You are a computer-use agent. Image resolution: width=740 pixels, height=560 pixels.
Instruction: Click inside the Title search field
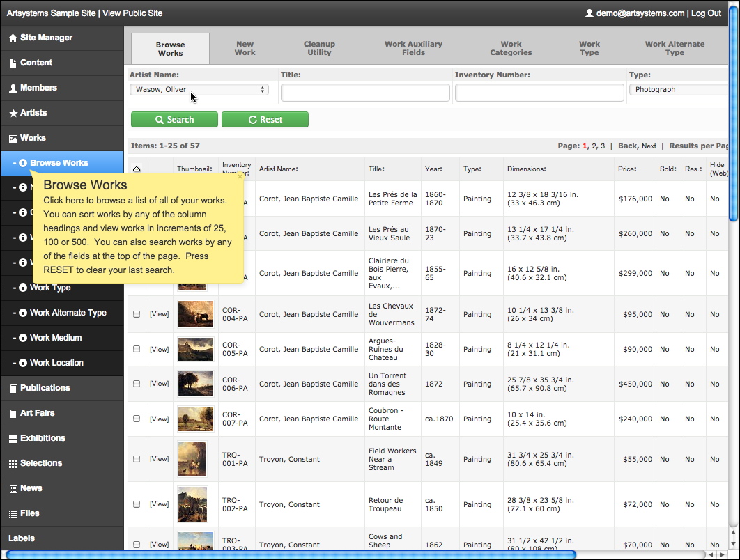click(x=365, y=93)
